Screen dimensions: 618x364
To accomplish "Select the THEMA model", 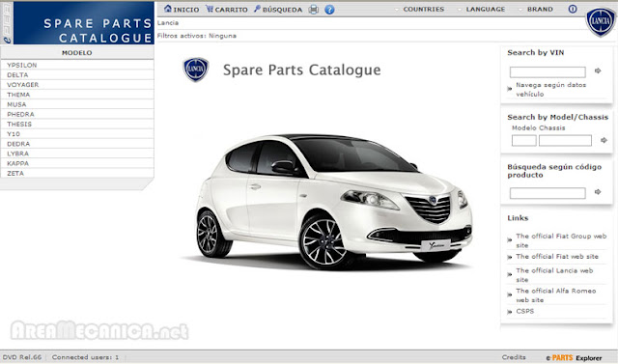I will pyautogui.click(x=77, y=95).
